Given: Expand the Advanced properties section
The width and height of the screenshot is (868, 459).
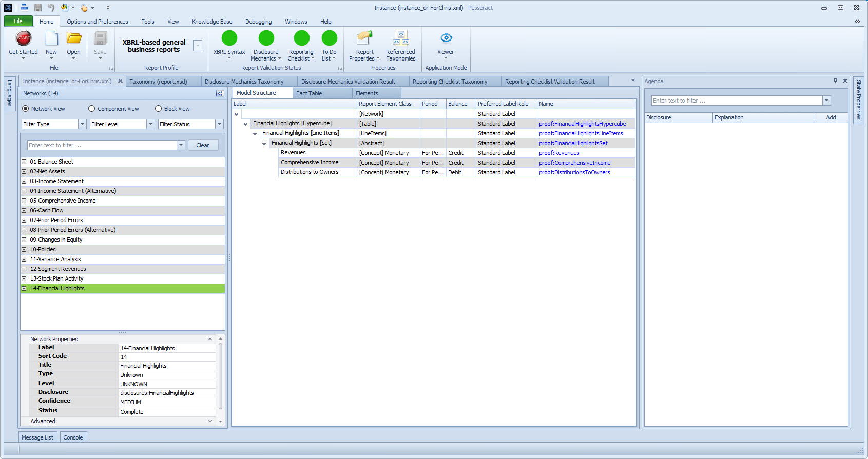Looking at the screenshot, I should coord(210,421).
